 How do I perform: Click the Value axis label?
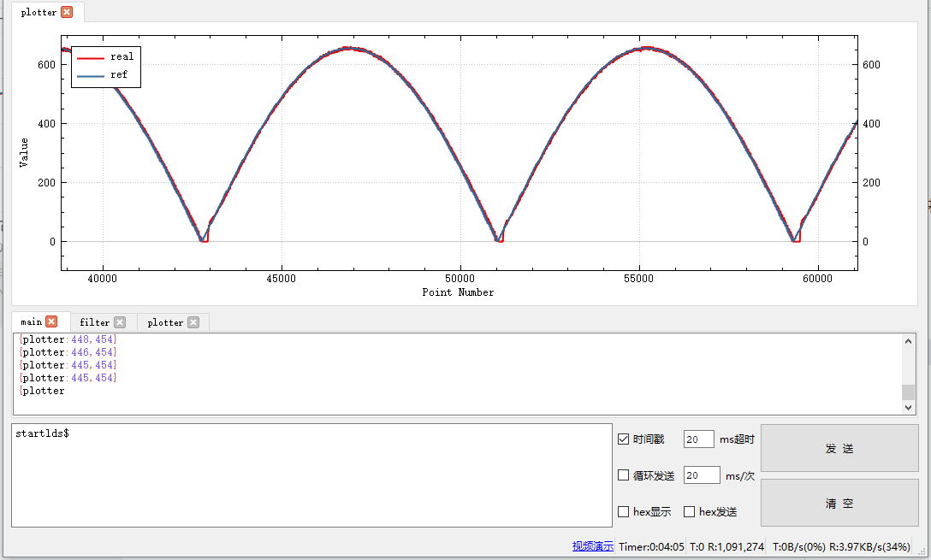[24, 152]
